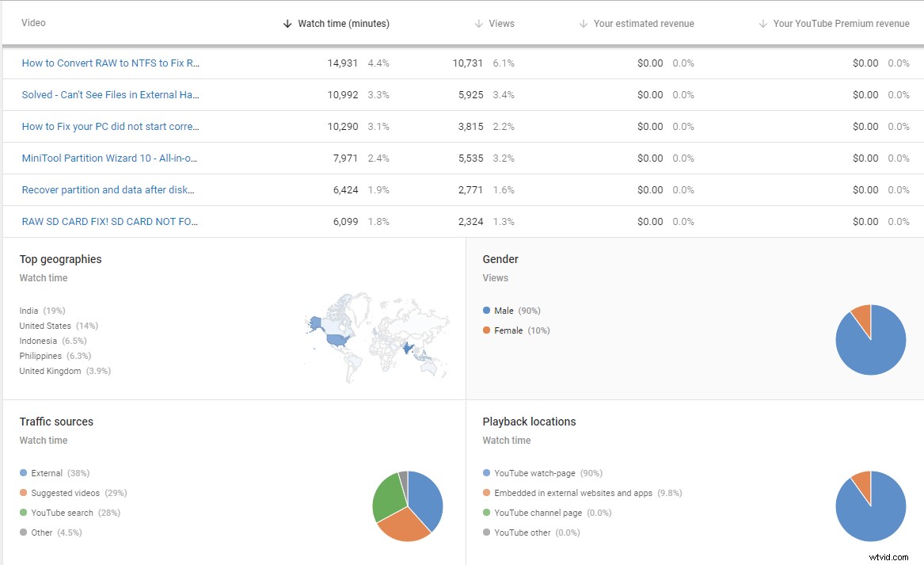This screenshot has width=924, height=565.
Task: Click the Playback locations pie chart
Action: 871,507
